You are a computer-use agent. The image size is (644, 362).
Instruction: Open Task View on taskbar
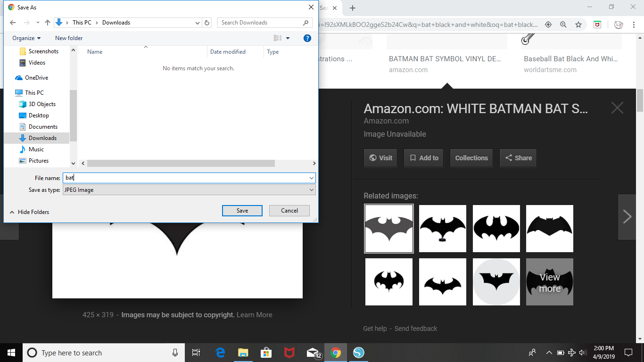pyautogui.click(x=196, y=353)
